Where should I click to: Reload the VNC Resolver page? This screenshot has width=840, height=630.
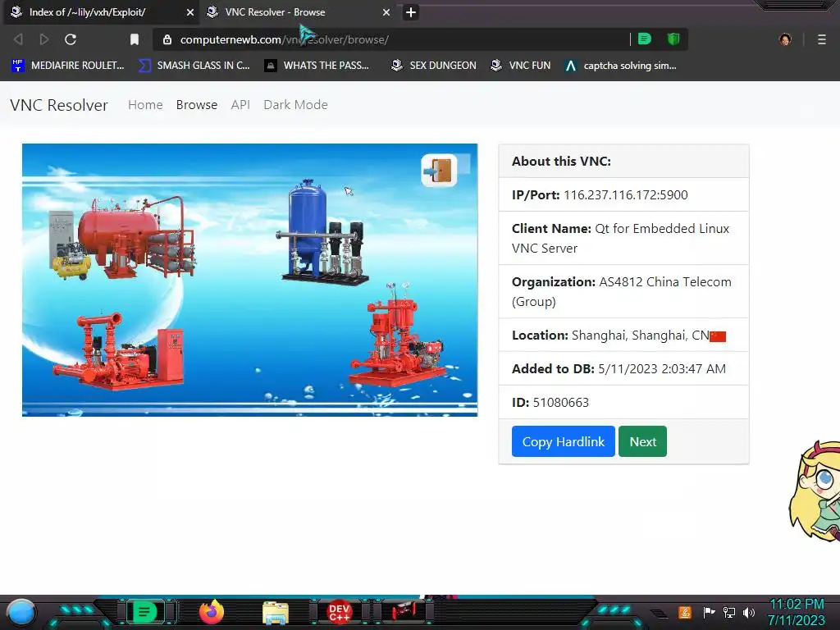click(x=71, y=39)
